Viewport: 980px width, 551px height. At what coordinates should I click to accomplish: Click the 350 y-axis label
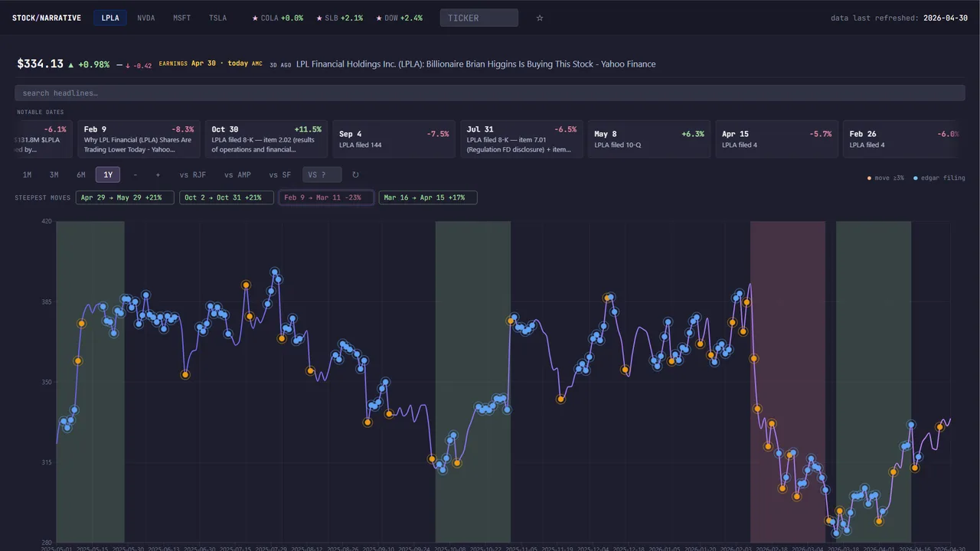click(x=47, y=382)
